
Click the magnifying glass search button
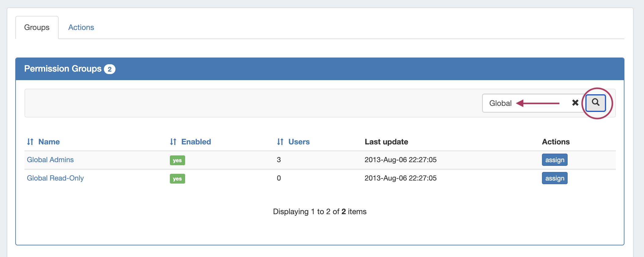pyautogui.click(x=595, y=103)
